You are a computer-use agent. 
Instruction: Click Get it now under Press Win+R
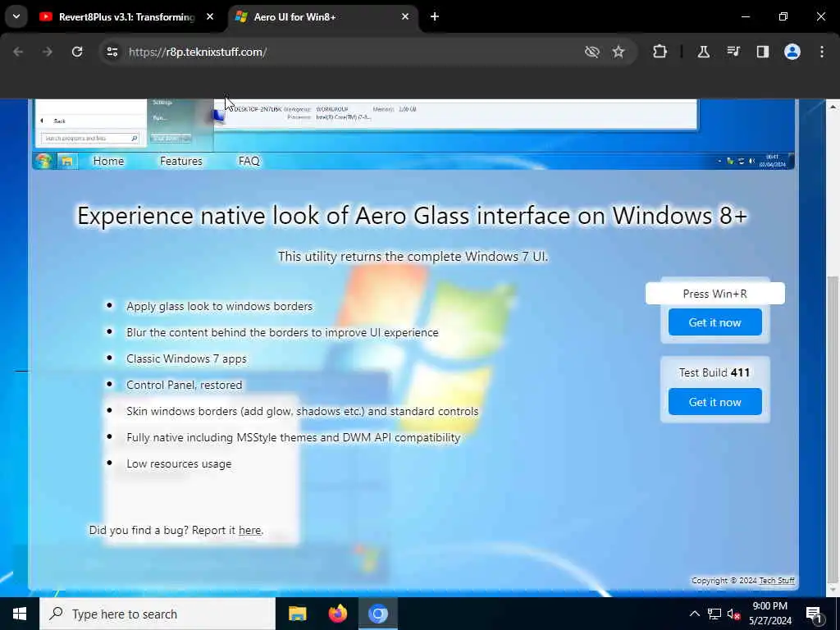point(714,322)
